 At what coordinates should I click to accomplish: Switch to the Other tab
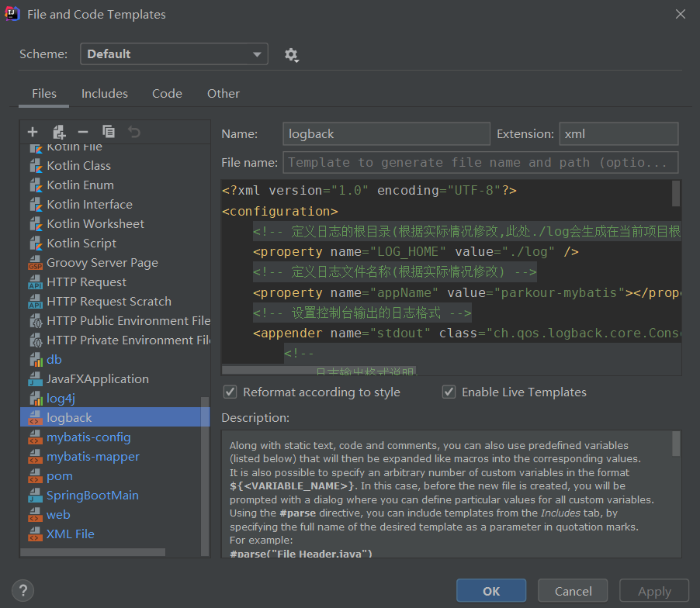224,94
